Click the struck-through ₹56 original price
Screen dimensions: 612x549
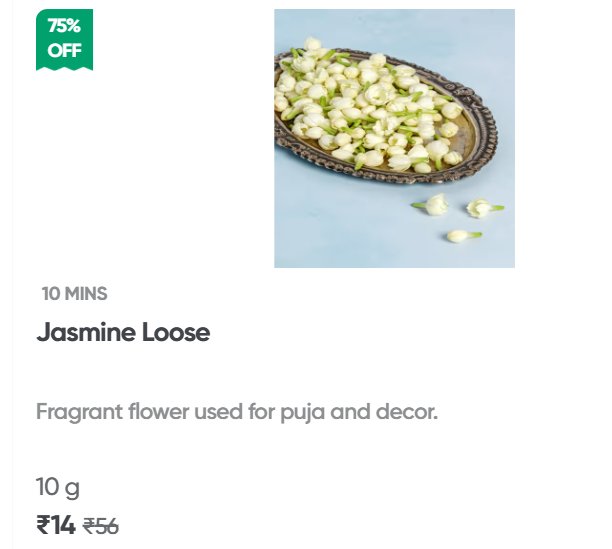click(x=100, y=526)
